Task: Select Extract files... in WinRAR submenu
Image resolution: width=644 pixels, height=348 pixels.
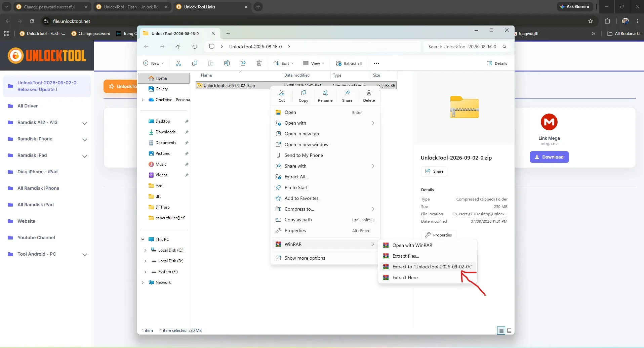Action: point(428,256)
